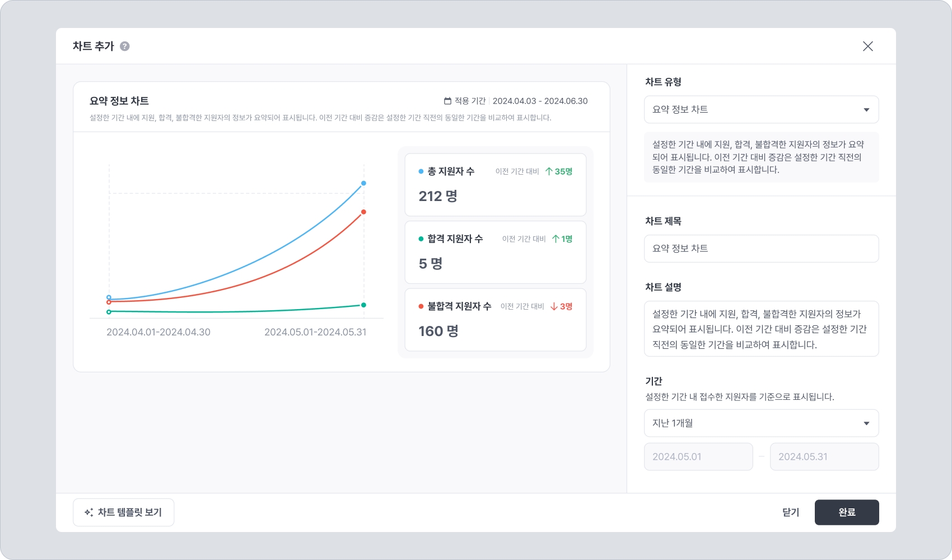
Task: Click the sparkle icon on 차트 템플릿 보기
Action: coord(88,512)
